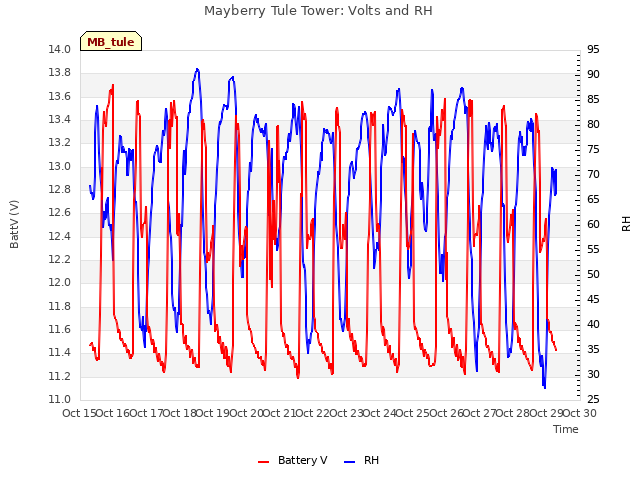
Task: Click the BattV (V) axis label
Action: [14, 224]
